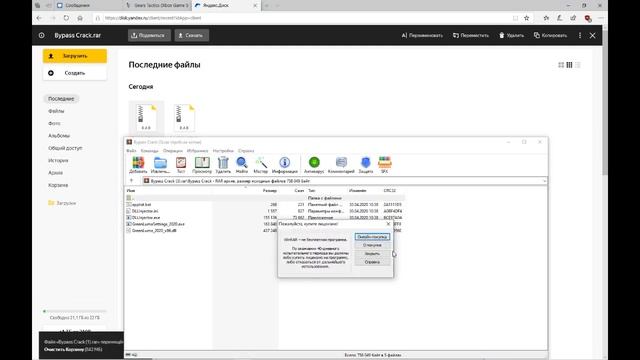The width and height of the screenshot is (640, 360).
Task: Click the browser back arrow
Action: pyautogui.click(x=39, y=18)
